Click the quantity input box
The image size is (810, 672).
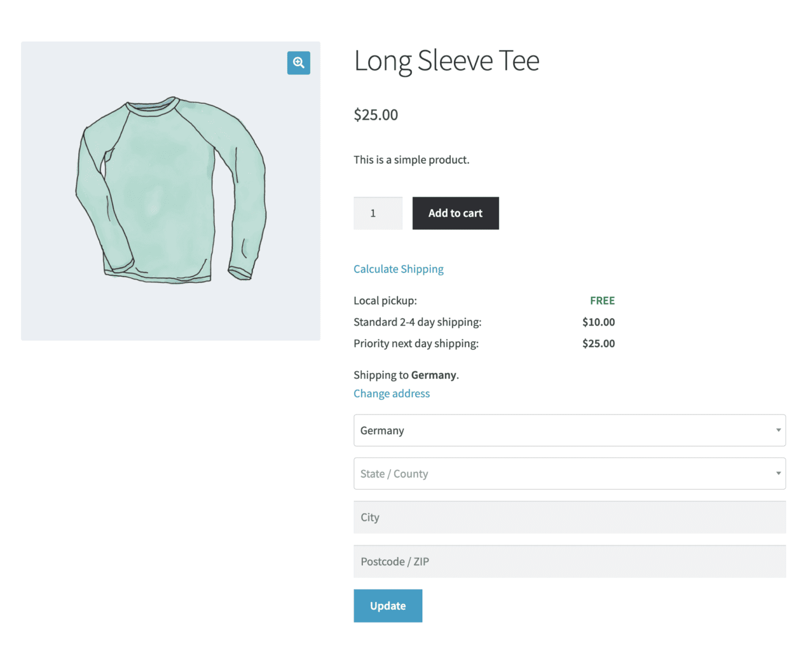(x=378, y=213)
